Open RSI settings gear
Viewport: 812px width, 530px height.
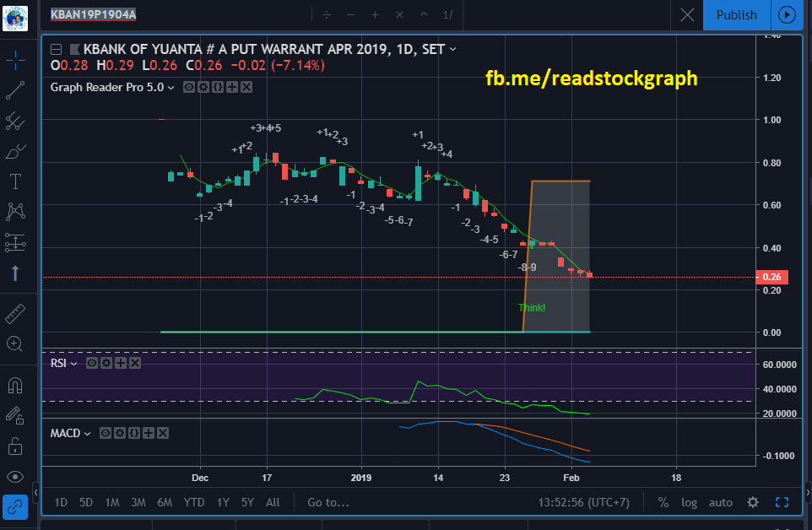click(106, 363)
